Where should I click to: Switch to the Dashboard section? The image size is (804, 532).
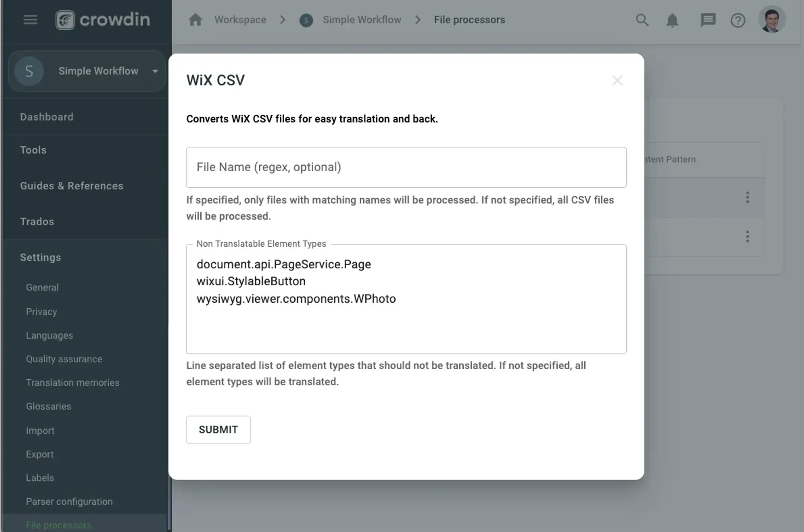47,116
